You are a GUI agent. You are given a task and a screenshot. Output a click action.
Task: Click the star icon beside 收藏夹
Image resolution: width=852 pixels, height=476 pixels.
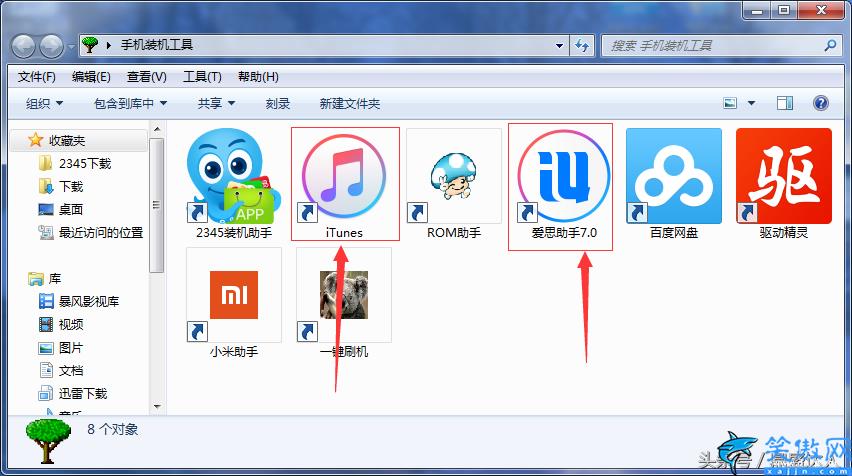pyautogui.click(x=35, y=140)
